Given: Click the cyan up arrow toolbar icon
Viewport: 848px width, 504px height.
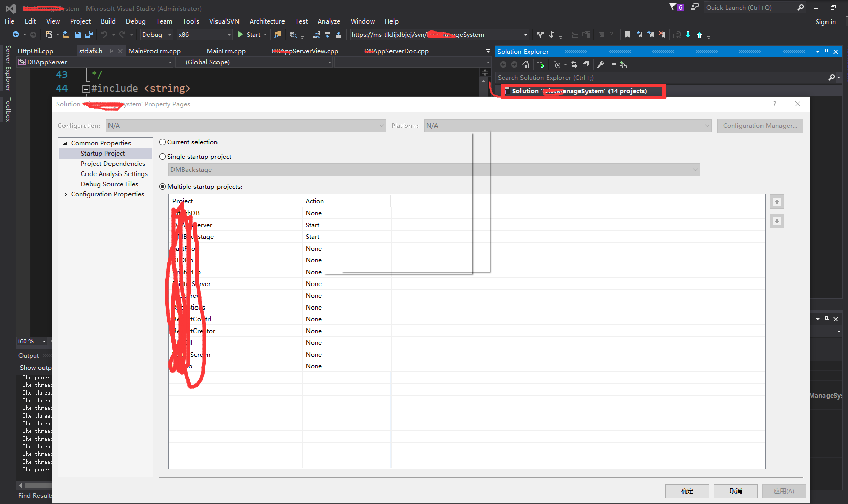Looking at the screenshot, I should (699, 35).
